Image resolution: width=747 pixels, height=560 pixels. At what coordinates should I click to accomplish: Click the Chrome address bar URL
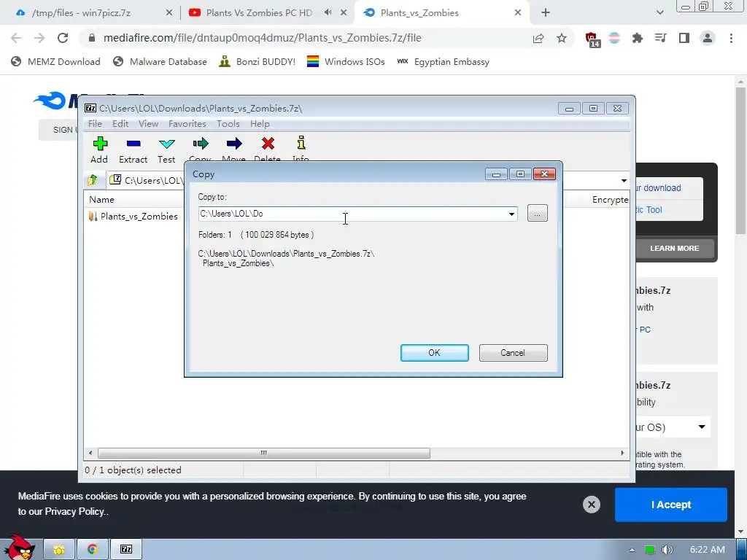click(263, 38)
